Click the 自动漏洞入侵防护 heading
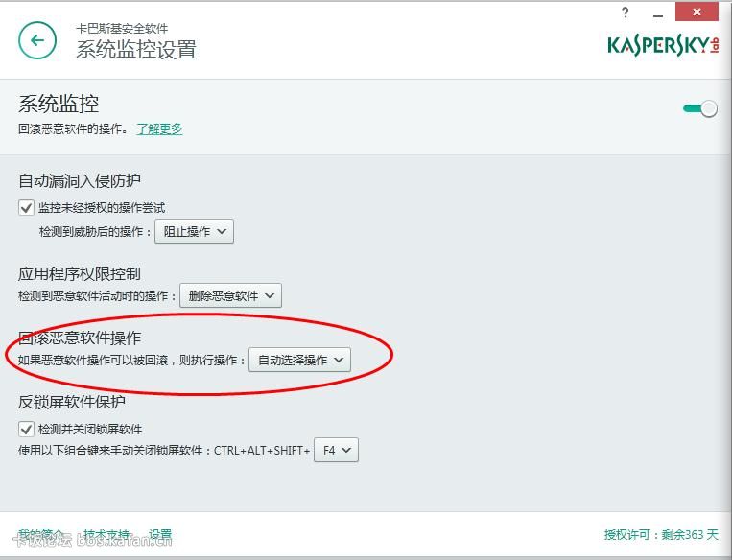 point(80,181)
